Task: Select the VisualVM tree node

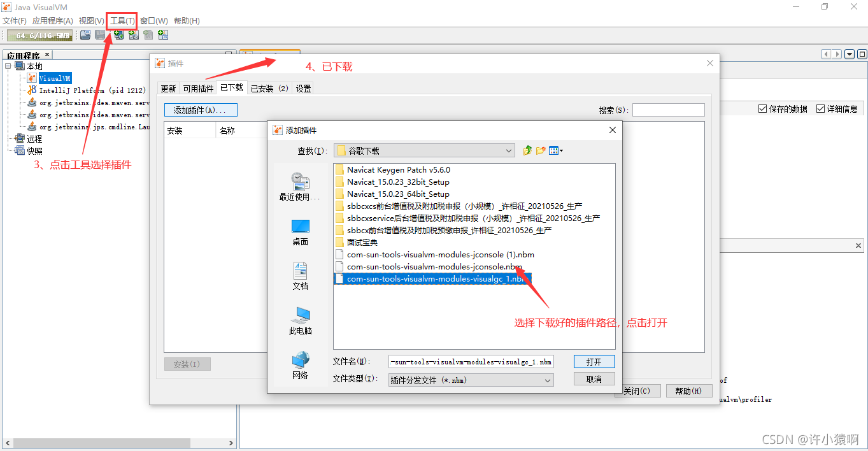Action: 54,78
